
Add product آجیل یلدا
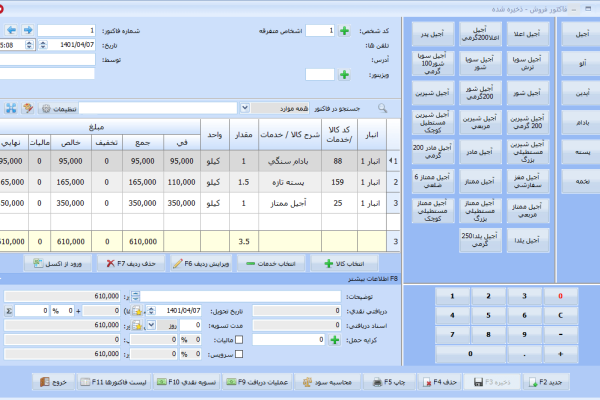528,240
